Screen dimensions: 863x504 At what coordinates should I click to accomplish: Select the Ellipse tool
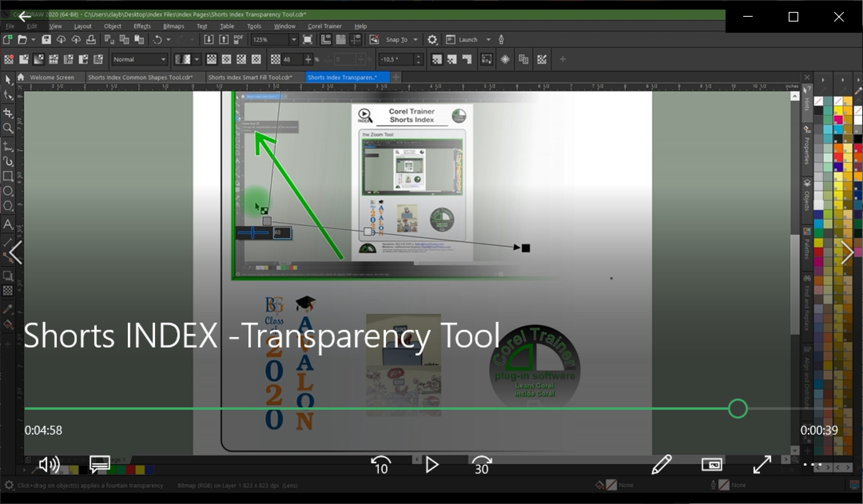click(8, 191)
